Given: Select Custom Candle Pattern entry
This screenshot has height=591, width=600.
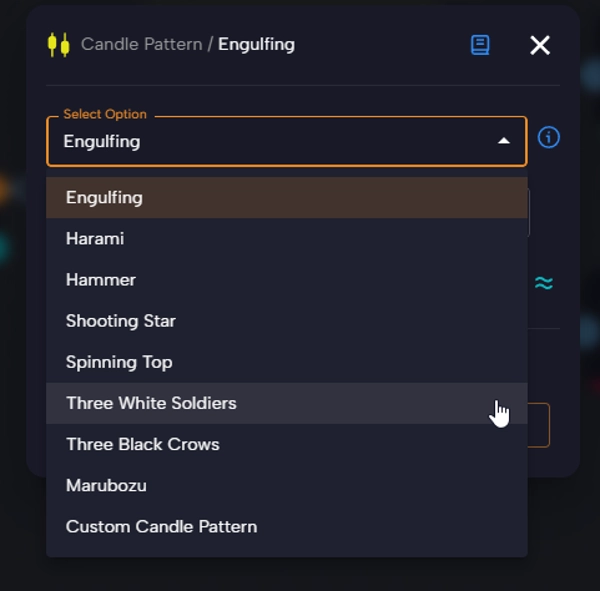Looking at the screenshot, I should tap(161, 526).
